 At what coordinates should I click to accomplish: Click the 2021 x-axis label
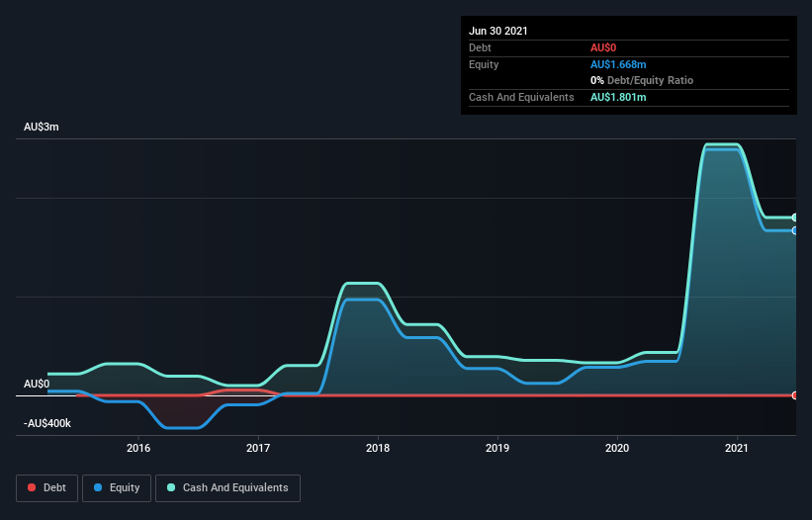[x=737, y=448]
